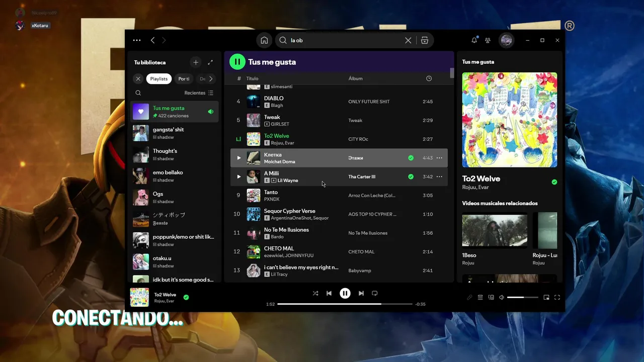Select the 'Por ti' filter chip
The width and height of the screenshot is (644, 362).
point(184,79)
